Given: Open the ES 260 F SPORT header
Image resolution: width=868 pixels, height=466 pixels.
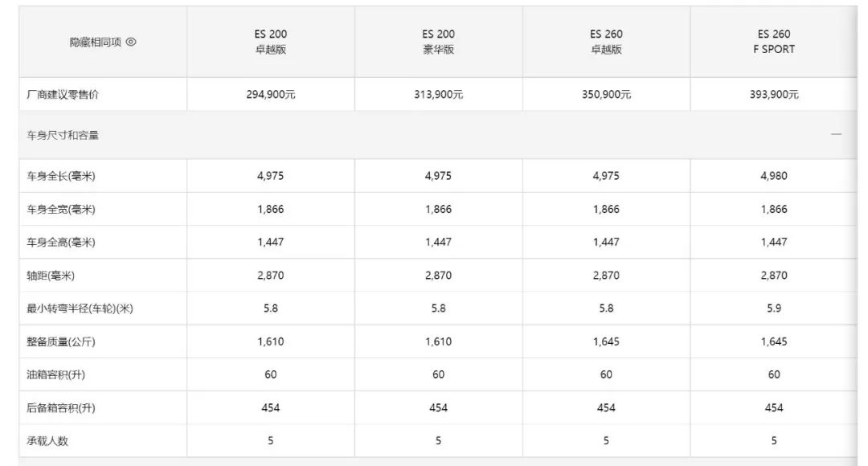Looking at the screenshot, I should (x=774, y=42).
